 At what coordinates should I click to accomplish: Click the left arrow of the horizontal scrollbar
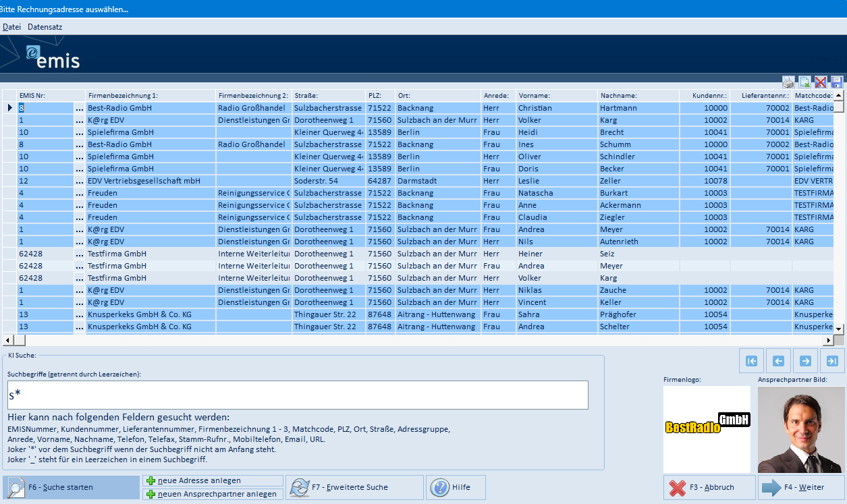pos(7,340)
